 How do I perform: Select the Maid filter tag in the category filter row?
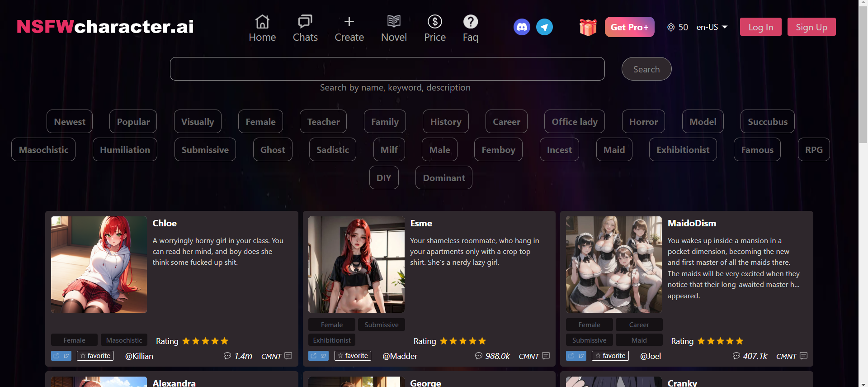[x=614, y=149]
